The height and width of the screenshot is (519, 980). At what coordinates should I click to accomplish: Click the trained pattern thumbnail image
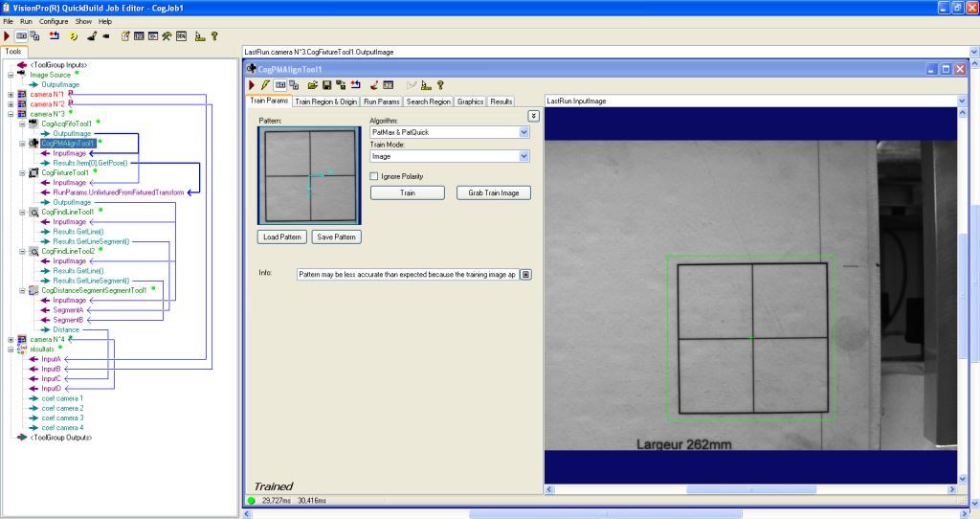309,174
